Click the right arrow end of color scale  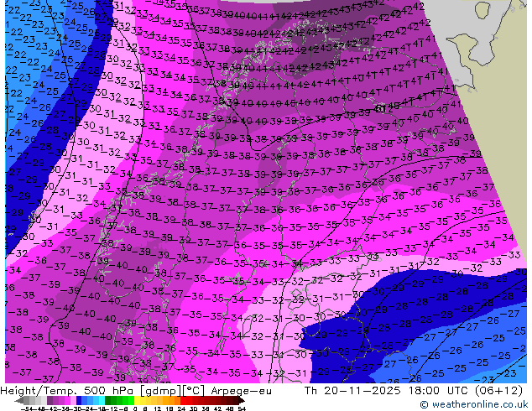click(242, 401)
